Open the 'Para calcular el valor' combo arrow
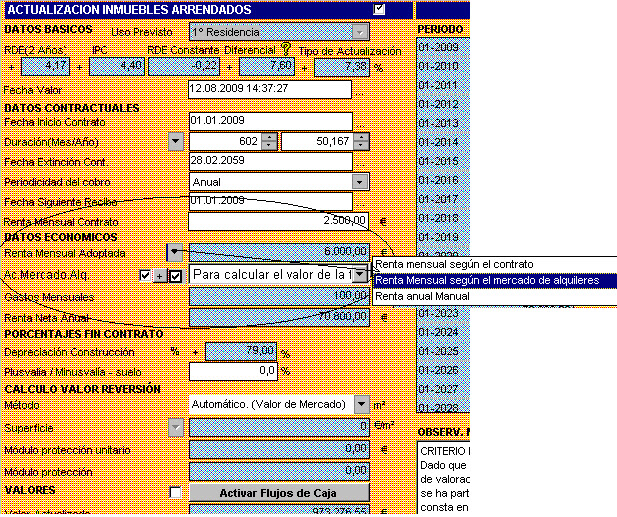This screenshot has height=517, width=617. tap(360, 274)
